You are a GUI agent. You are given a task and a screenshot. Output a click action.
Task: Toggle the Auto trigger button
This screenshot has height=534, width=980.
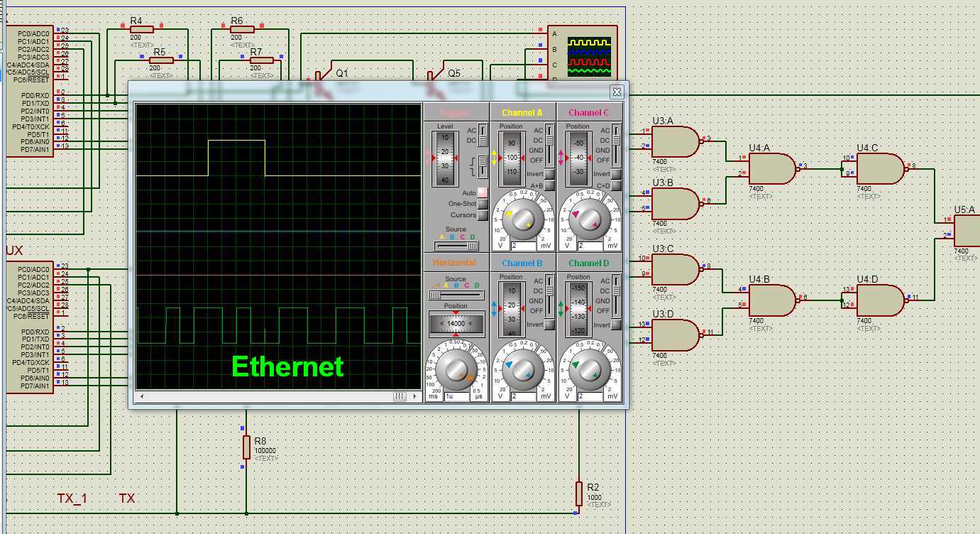483,192
